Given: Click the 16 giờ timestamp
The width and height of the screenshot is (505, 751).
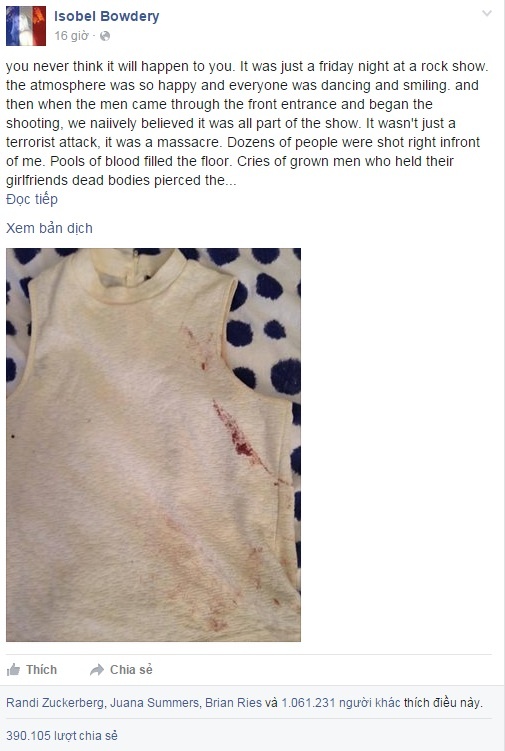Looking at the screenshot, I should click(71, 36).
